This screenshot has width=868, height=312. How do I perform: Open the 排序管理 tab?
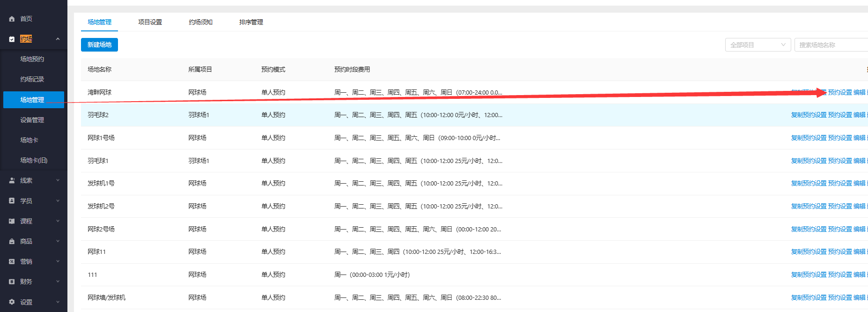(251, 22)
